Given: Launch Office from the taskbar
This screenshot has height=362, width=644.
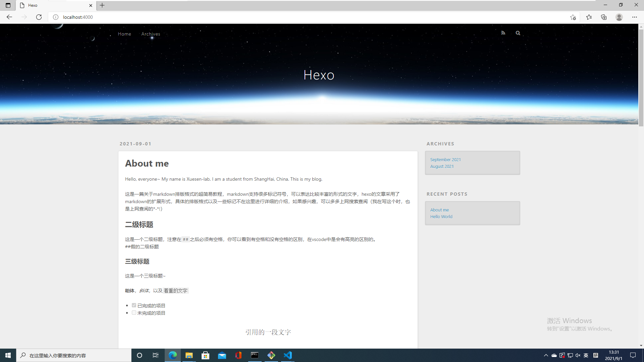Looking at the screenshot, I should pyautogui.click(x=238, y=355).
